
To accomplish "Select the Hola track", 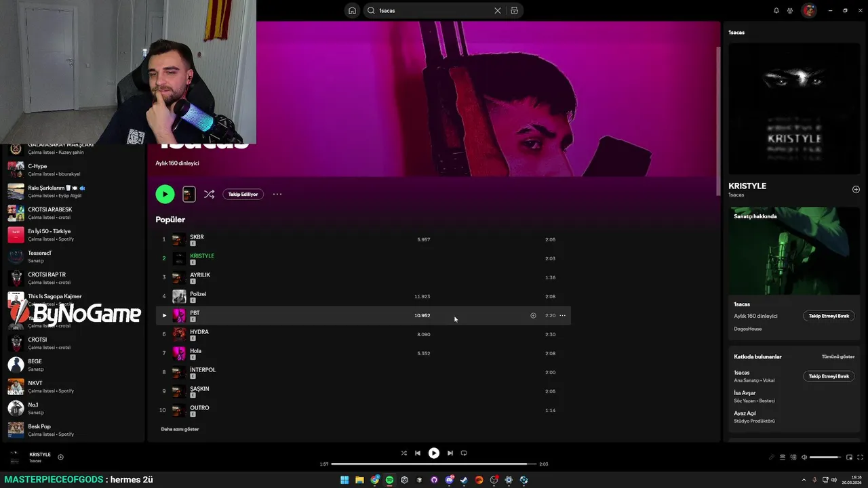I will 195,351.
